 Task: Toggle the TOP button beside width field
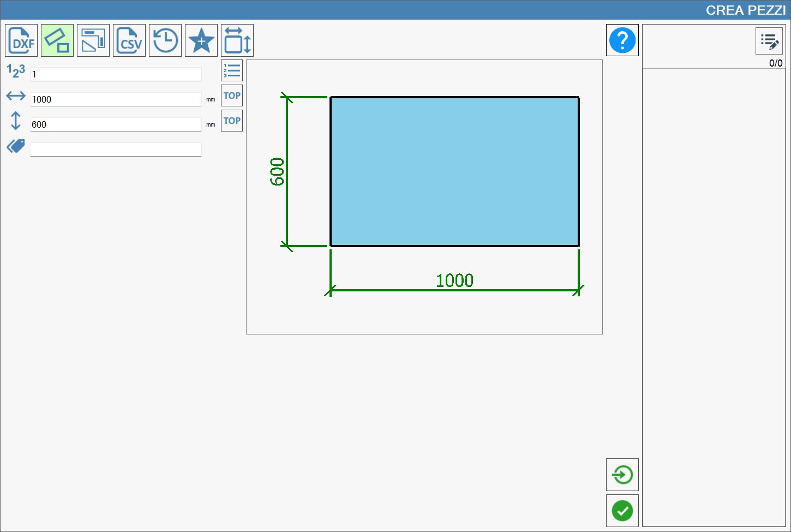(x=232, y=96)
